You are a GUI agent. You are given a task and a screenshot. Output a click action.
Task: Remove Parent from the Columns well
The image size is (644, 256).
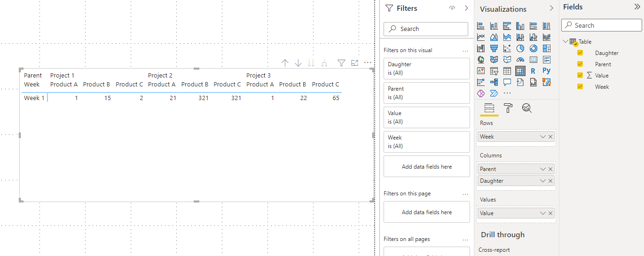tap(550, 169)
